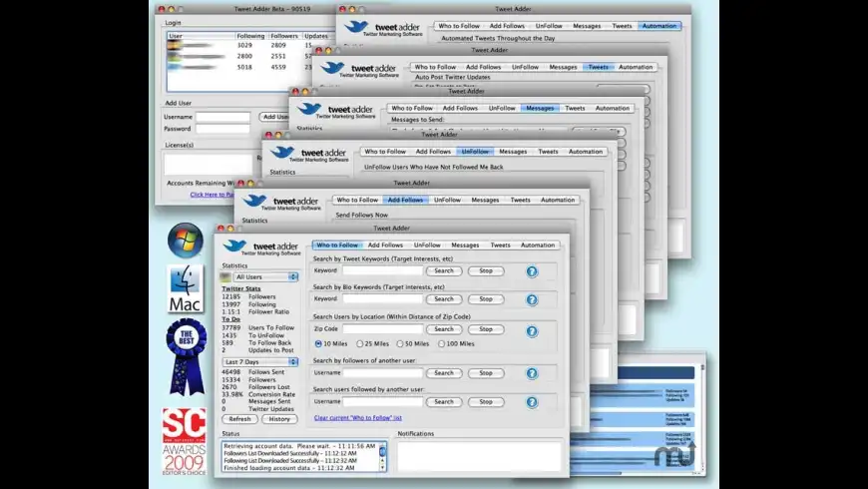Click the Mac Finder logo icon
The width and height of the screenshot is (868, 489).
tap(185, 288)
